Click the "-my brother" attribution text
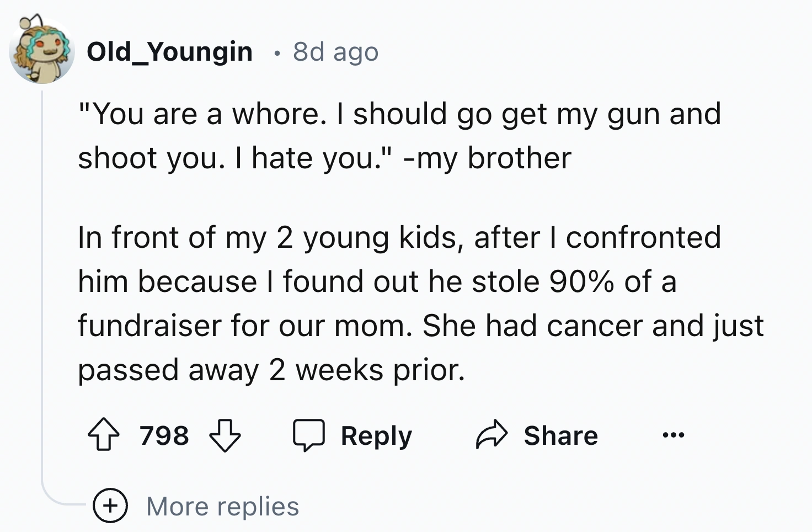 click(488, 158)
